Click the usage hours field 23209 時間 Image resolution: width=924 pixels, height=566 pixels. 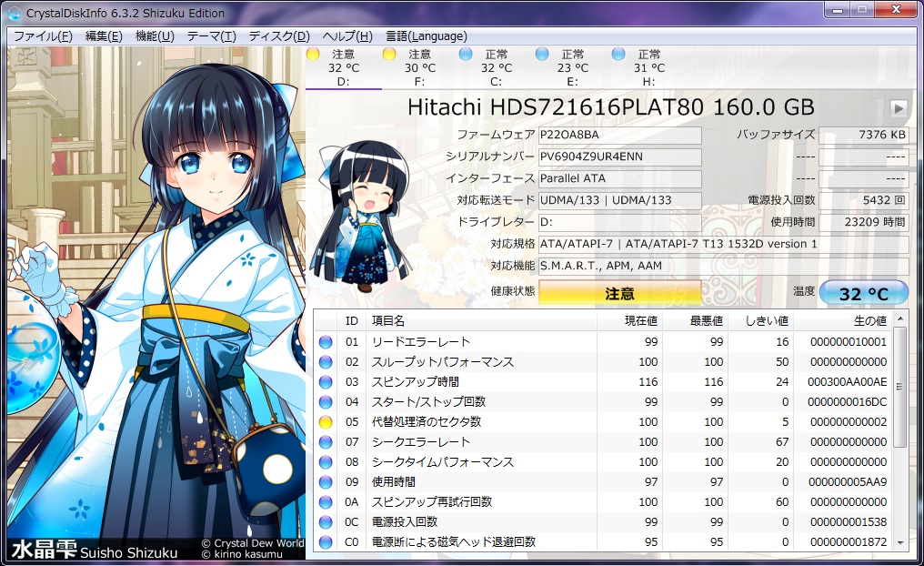tap(864, 222)
